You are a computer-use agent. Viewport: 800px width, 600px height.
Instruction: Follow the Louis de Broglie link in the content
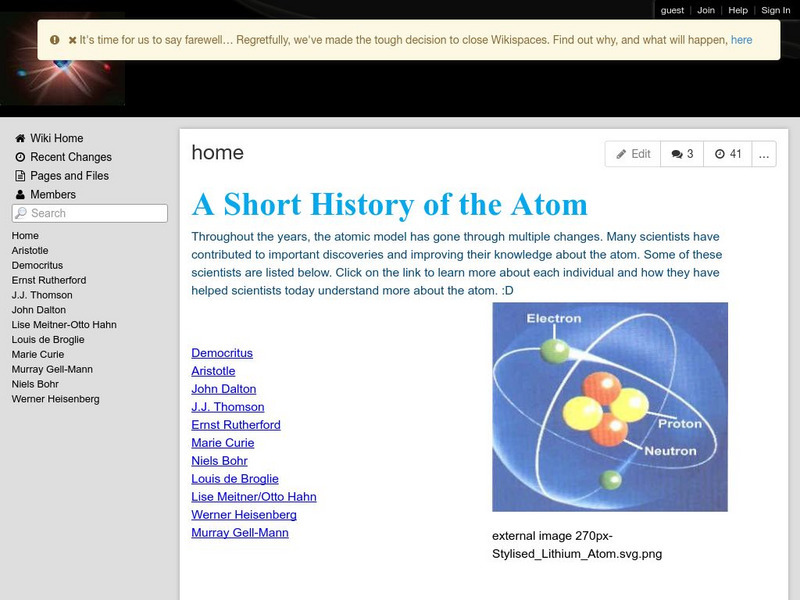point(235,479)
